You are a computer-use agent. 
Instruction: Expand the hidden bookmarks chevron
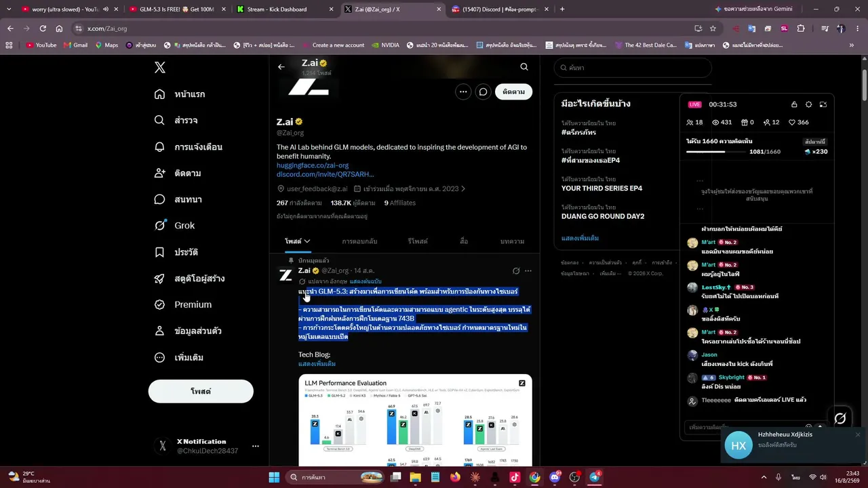coord(852,45)
